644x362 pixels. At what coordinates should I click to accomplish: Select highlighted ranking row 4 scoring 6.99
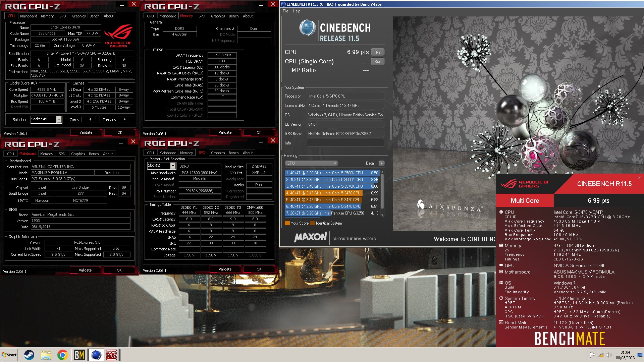[332, 193]
